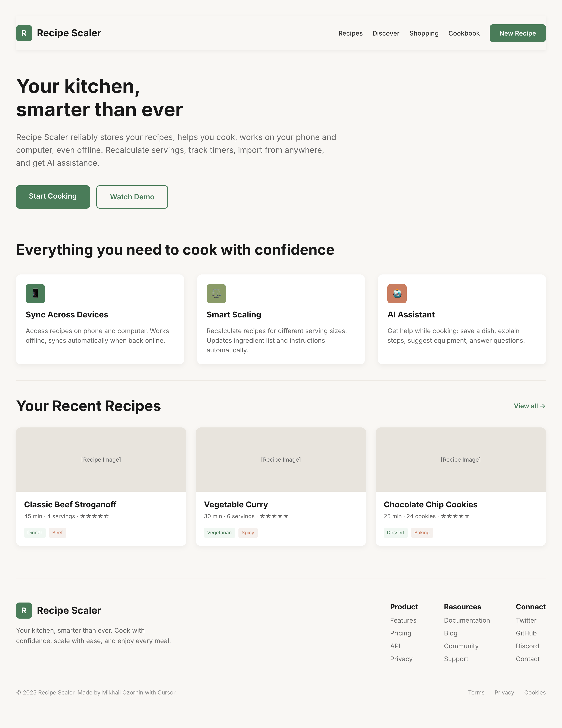
Task: Click the Start Cooking button
Action: [x=53, y=197]
